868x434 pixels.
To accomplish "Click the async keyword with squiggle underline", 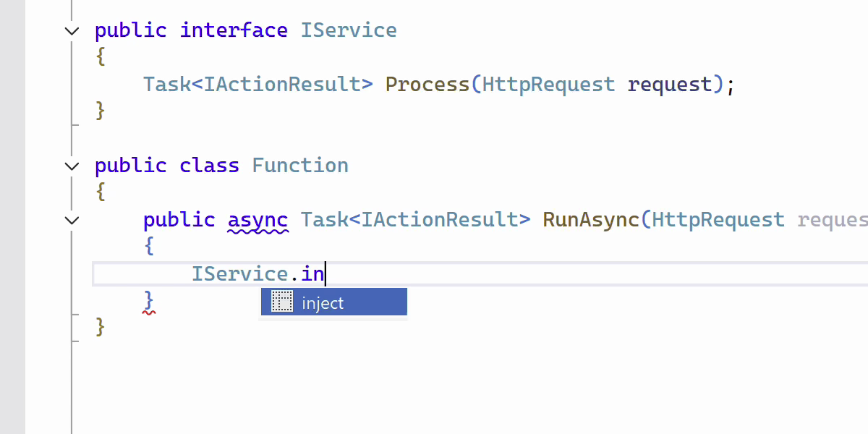I will 258,220.
